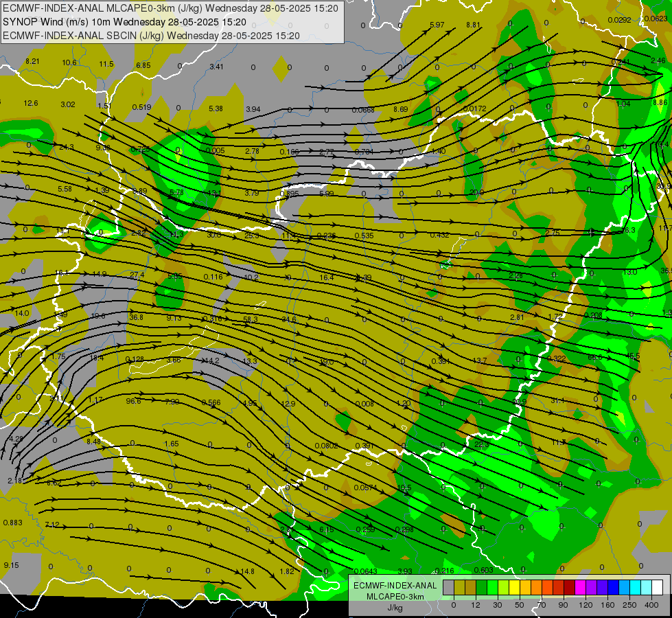Click the 'J/kg' unit in the legend

(x=395, y=608)
